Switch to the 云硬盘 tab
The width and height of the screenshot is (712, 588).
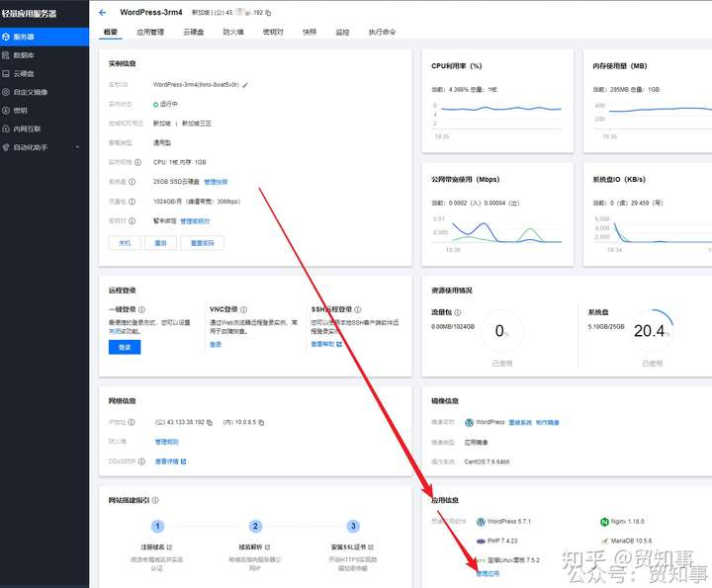(194, 32)
